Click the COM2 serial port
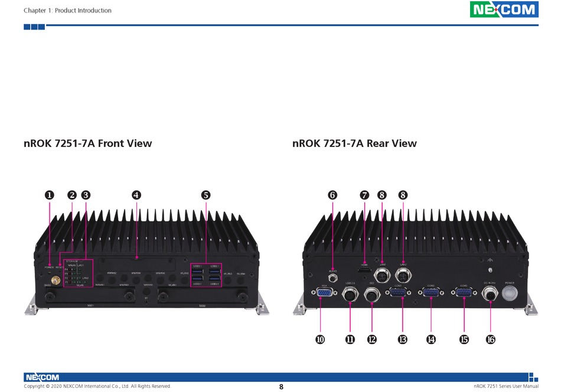Screen dimensions: 561x392 [430, 293]
